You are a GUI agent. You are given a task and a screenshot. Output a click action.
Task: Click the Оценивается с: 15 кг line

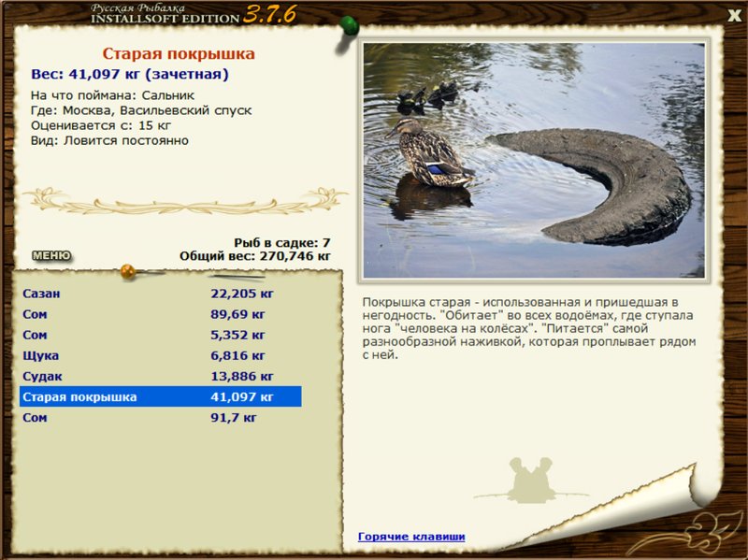pos(101,125)
